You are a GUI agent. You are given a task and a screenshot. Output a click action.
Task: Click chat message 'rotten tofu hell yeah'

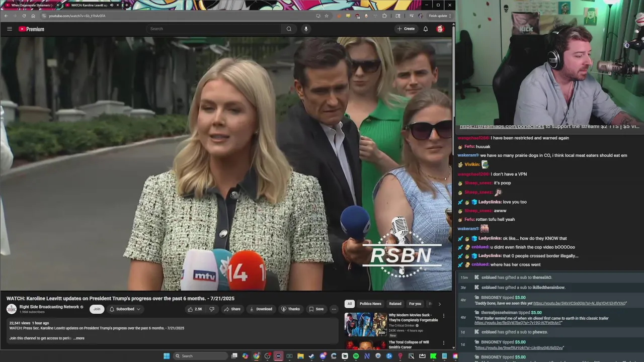click(496, 219)
